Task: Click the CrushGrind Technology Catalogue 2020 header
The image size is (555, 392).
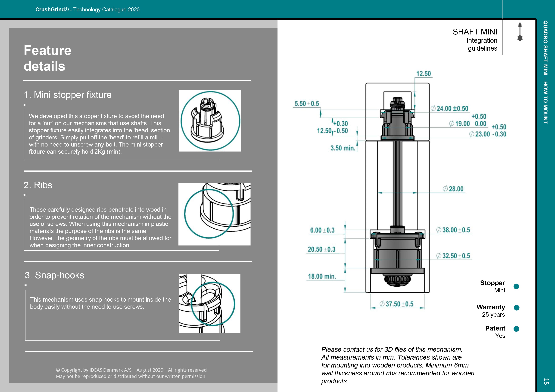Action: (87, 9)
